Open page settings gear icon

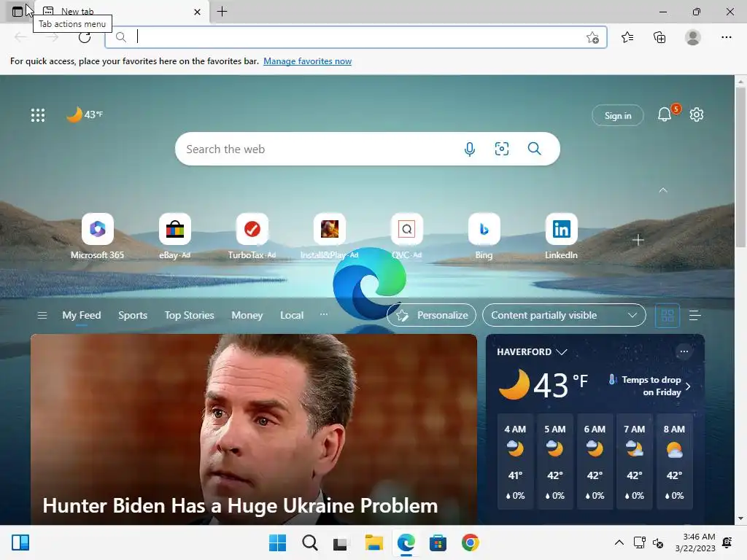(697, 114)
